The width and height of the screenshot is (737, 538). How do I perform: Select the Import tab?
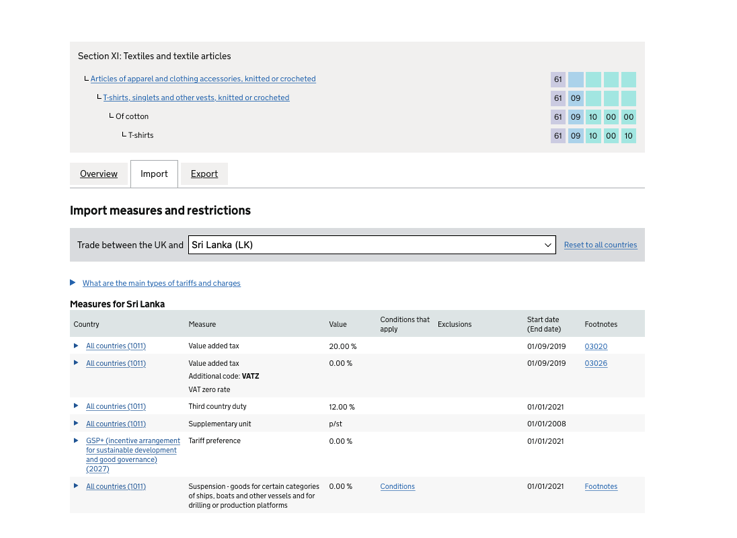[154, 174]
